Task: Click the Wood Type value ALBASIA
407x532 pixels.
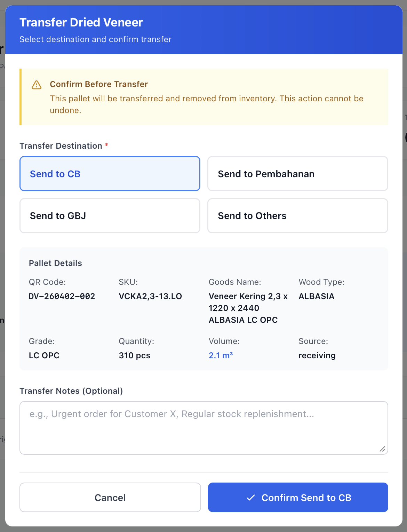Action: click(316, 296)
